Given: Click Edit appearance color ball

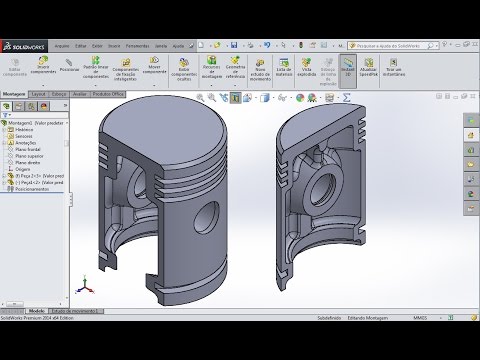Looking at the screenshot, I should coord(300,97).
